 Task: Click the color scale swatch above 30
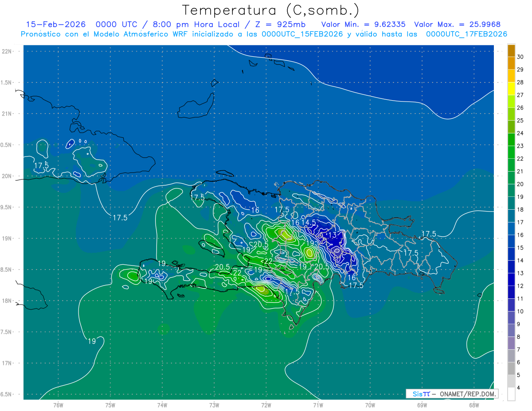[x=511, y=51]
